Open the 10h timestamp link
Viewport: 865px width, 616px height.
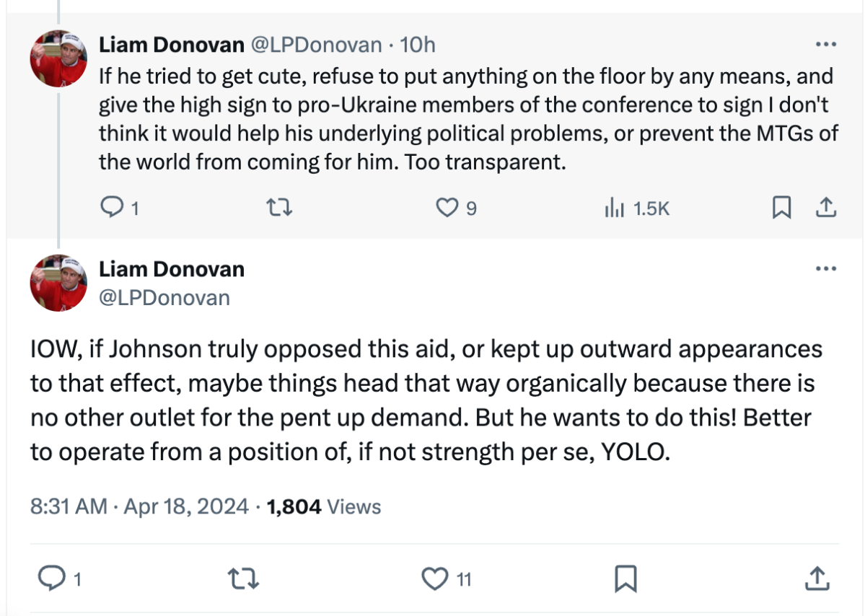418,45
